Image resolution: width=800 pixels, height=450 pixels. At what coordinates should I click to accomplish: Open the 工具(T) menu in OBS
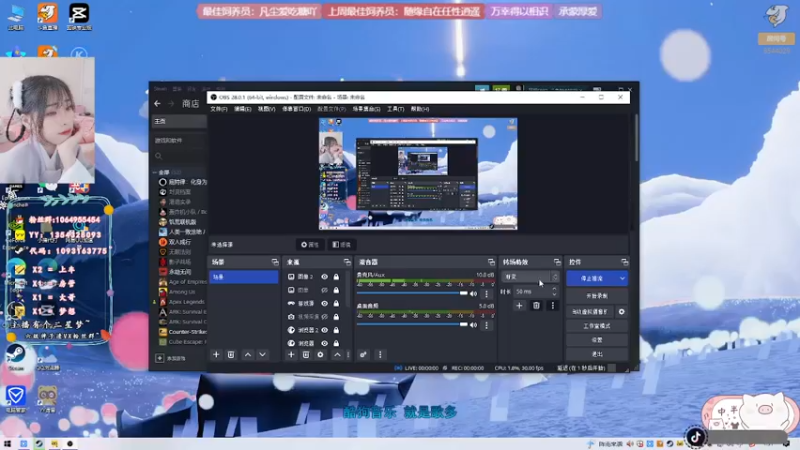[395, 109]
